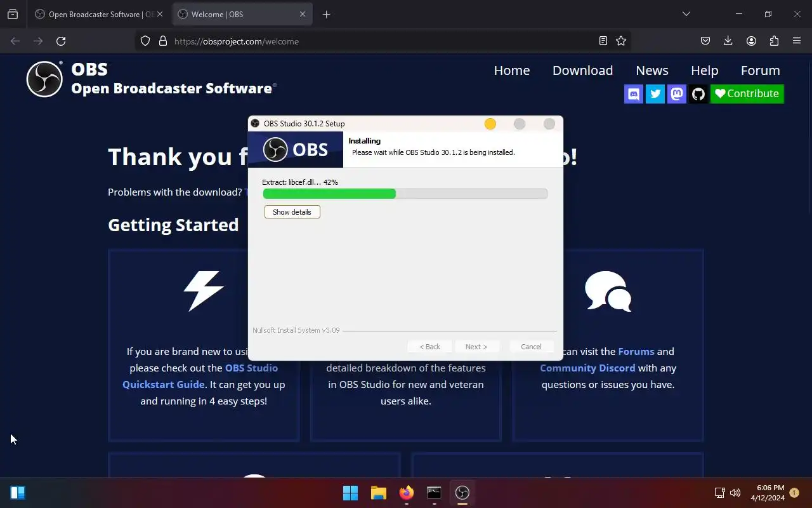Open the Help nav item
The width and height of the screenshot is (812, 508).
click(x=704, y=70)
